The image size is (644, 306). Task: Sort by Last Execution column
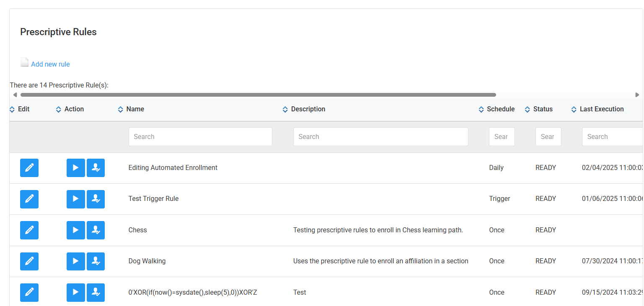pyautogui.click(x=601, y=109)
